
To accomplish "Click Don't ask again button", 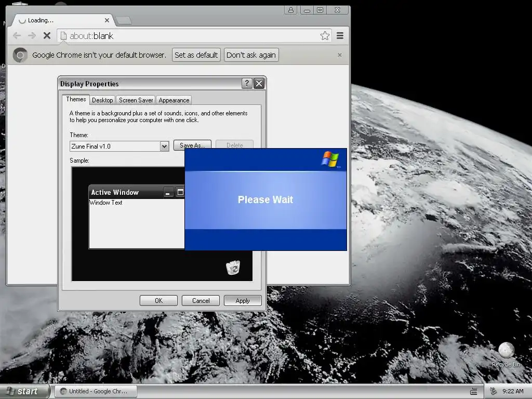I will pyautogui.click(x=251, y=55).
